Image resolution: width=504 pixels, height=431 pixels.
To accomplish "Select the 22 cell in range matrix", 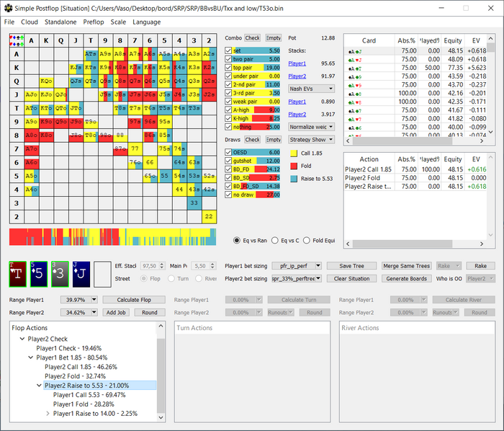I will (x=209, y=216).
